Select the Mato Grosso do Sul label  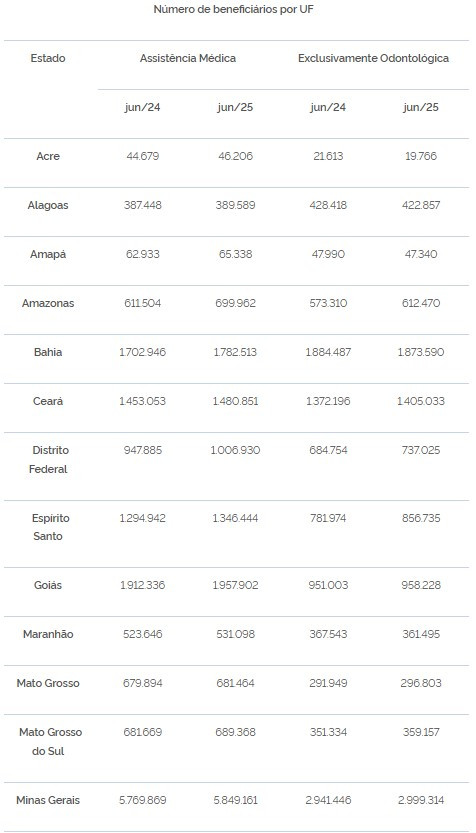pyautogui.click(x=50, y=742)
